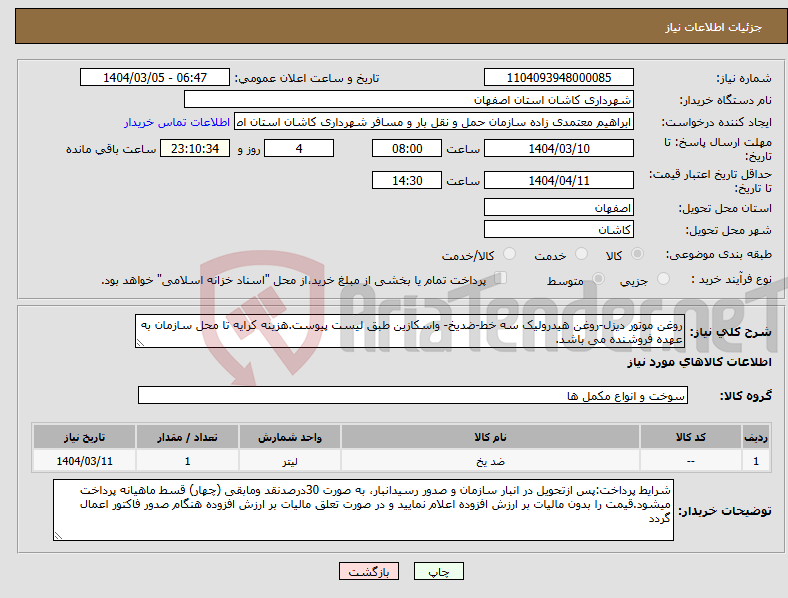Click the resize handle of buyer notes textarea
This screenshot has width=788, height=598.
click(x=58, y=536)
